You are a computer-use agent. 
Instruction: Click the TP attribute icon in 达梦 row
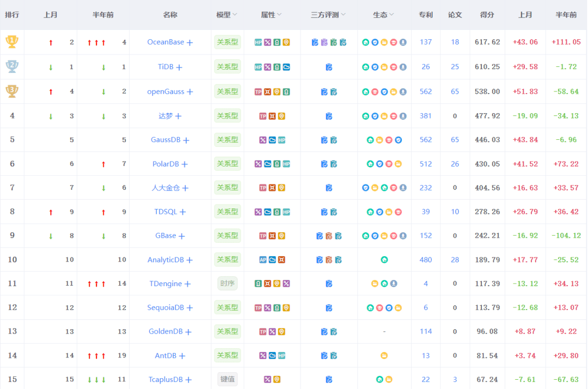tap(263, 116)
